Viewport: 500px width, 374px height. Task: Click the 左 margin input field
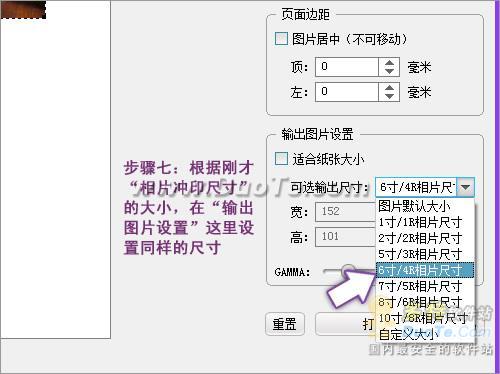click(x=347, y=92)
